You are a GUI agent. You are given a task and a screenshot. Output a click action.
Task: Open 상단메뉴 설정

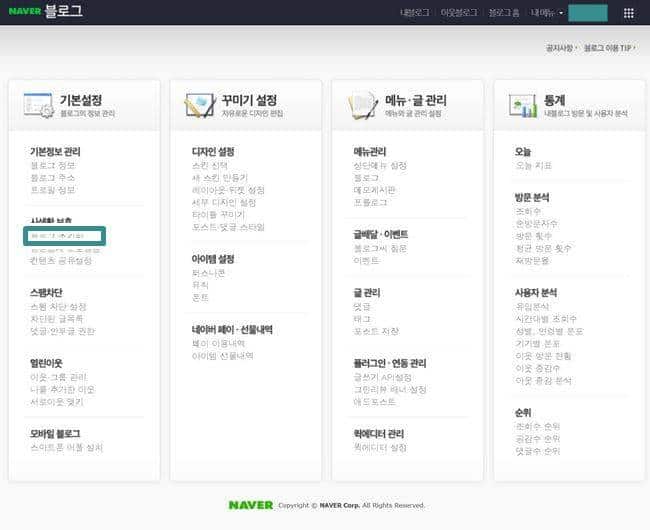[380, 165]
